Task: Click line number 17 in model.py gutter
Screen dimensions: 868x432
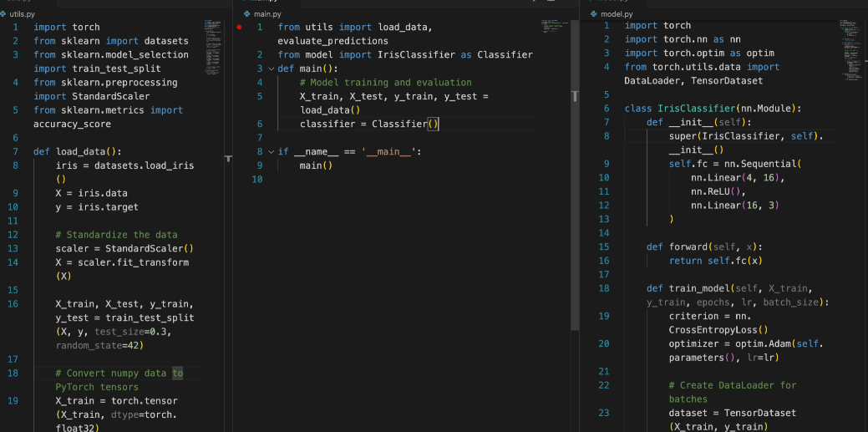Action: pyautogui.click(x=604, y=275)
